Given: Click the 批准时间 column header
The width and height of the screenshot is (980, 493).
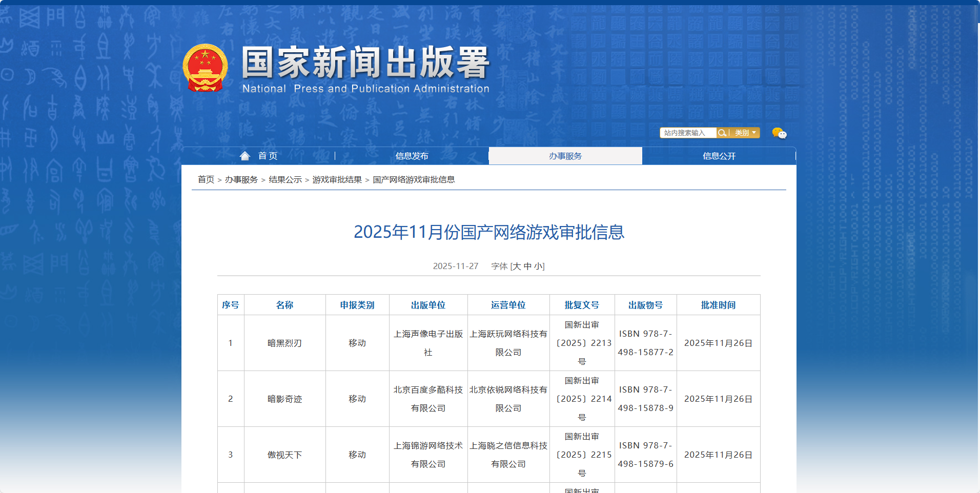Looking at the screenshot, I should point(718,305).
